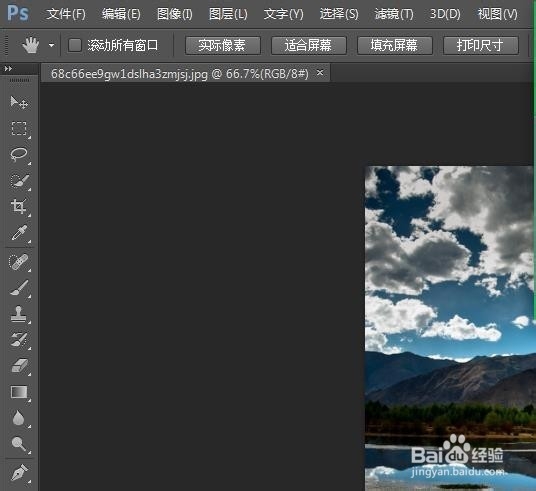
Task: Select the Quick Selection tool
Action: point(19,181)
